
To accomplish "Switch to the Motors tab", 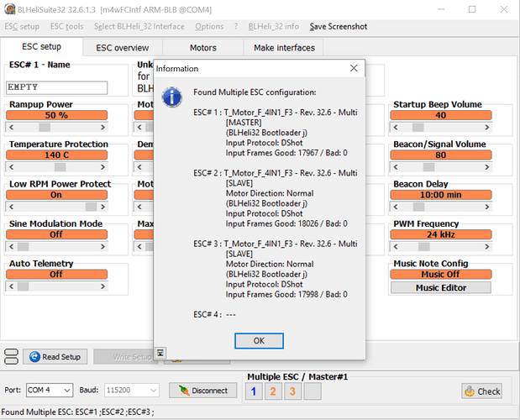I will pos(203,48).
